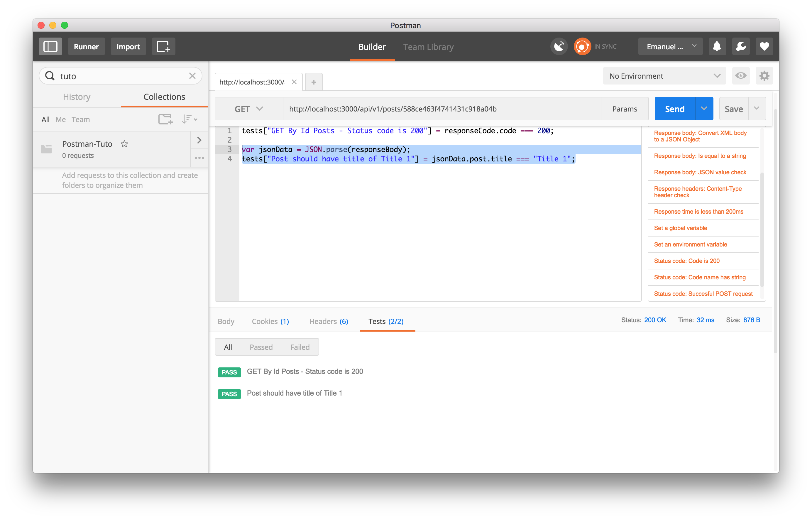Filter collections by Me
812x520 pixels.
[61, 119]
